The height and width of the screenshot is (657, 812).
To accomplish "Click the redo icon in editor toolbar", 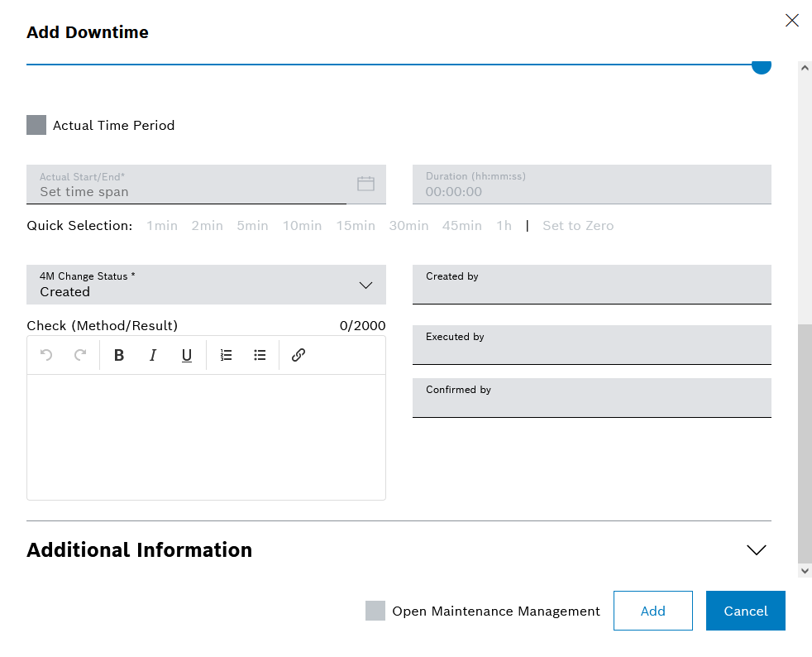I will pos(80,355).
